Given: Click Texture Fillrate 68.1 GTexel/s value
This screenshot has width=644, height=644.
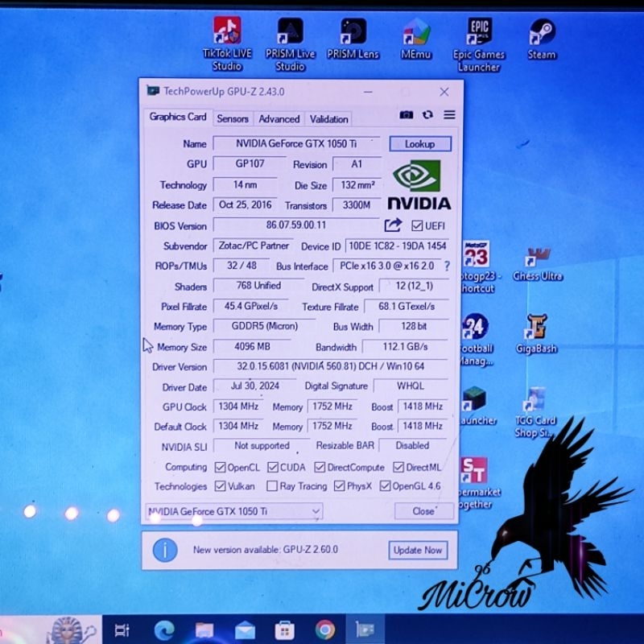Looking at the screenshot, I should click(407, 307).
